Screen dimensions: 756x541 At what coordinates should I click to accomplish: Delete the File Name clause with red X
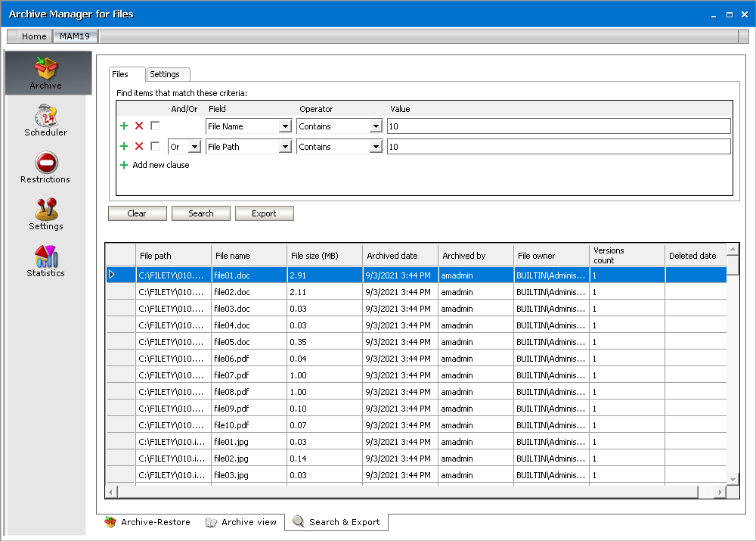click(139, 126)
